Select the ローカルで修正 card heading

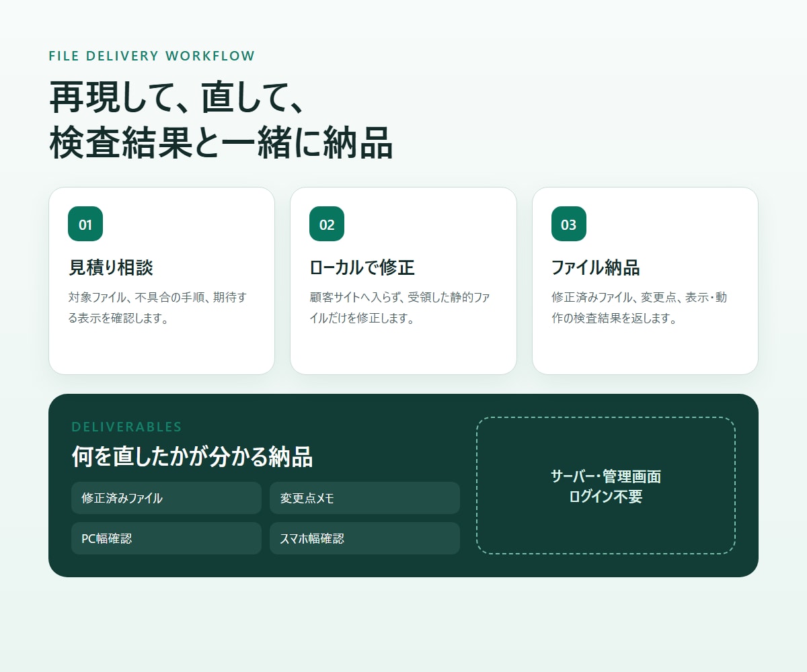(x=362, y=267)
